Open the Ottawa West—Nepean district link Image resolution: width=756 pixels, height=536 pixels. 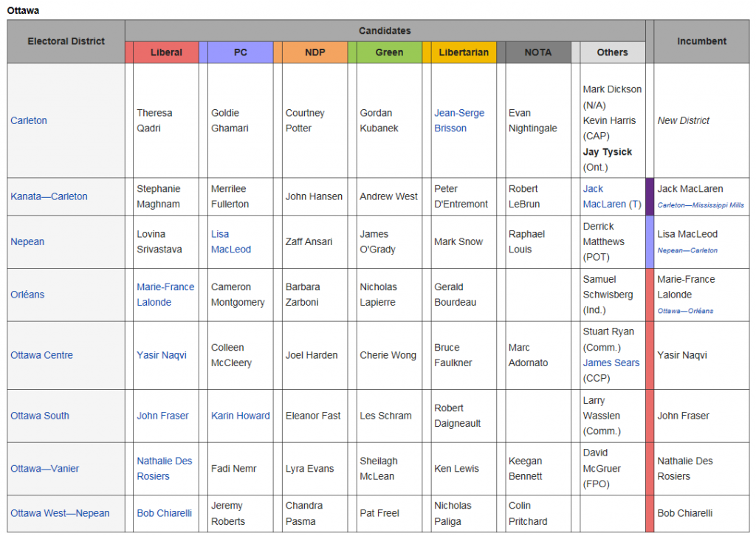pos(60,513)
